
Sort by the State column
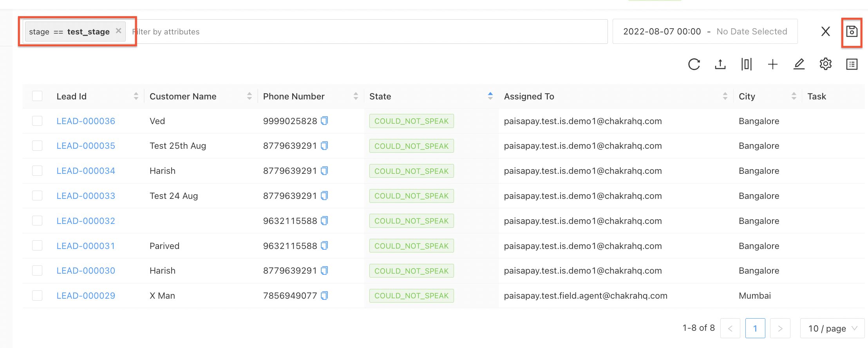pyautogui.click(x=490, y=96)
